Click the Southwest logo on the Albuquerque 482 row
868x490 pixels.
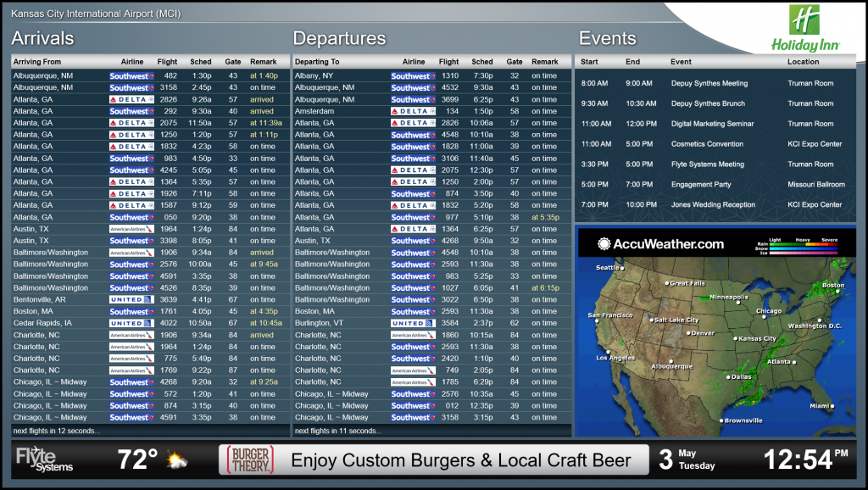click(130, 75)
